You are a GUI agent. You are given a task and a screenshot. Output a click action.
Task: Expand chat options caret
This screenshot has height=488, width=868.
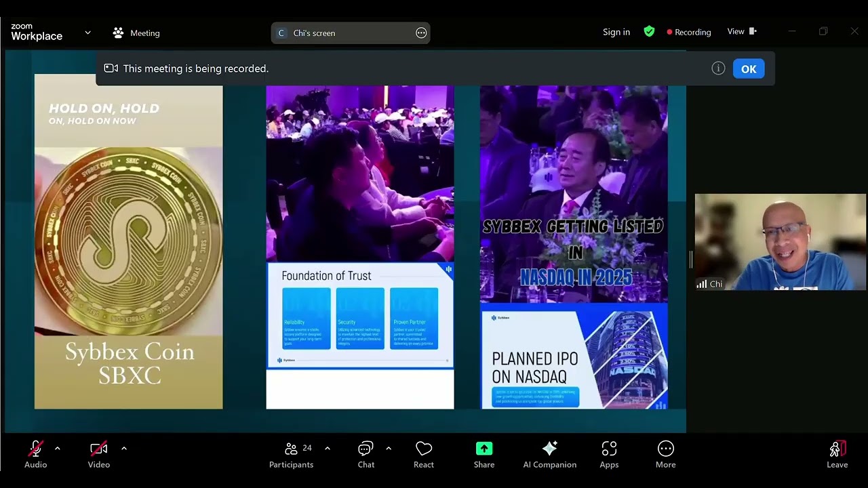388,448
